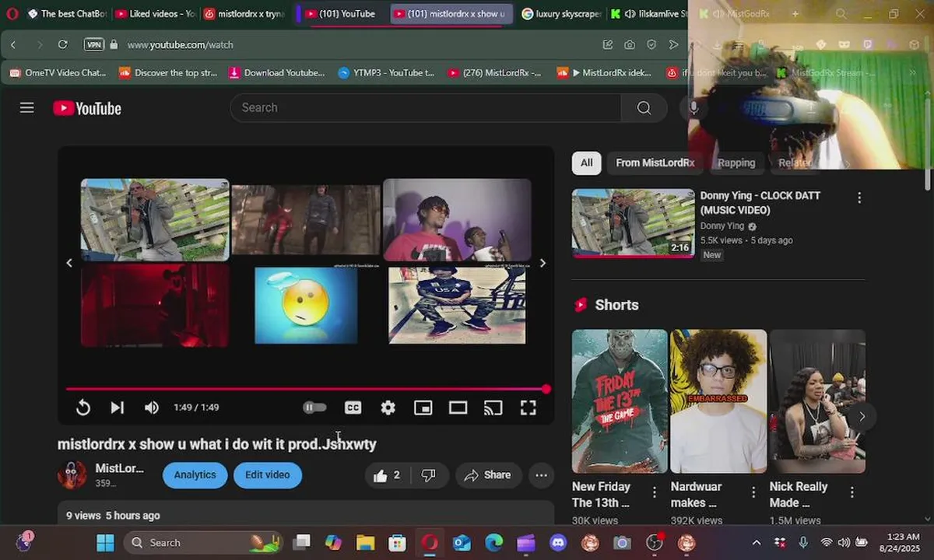This screenshot has width=934, height=560.
Task: Share the video
Action: tap(488, 475)
